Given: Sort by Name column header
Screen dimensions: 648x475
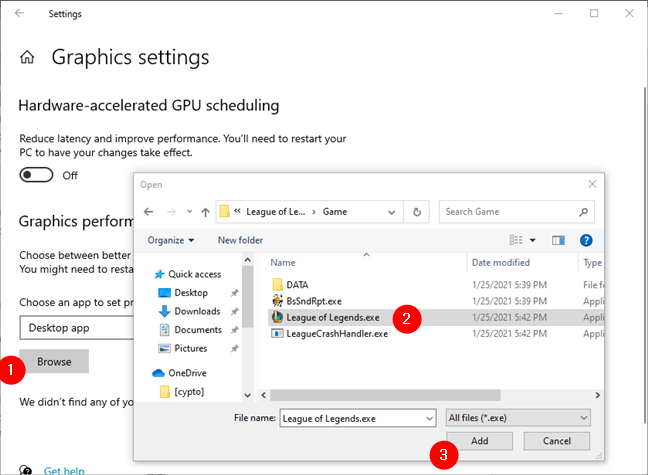Looking at the screenshot, I should point(283,263).
